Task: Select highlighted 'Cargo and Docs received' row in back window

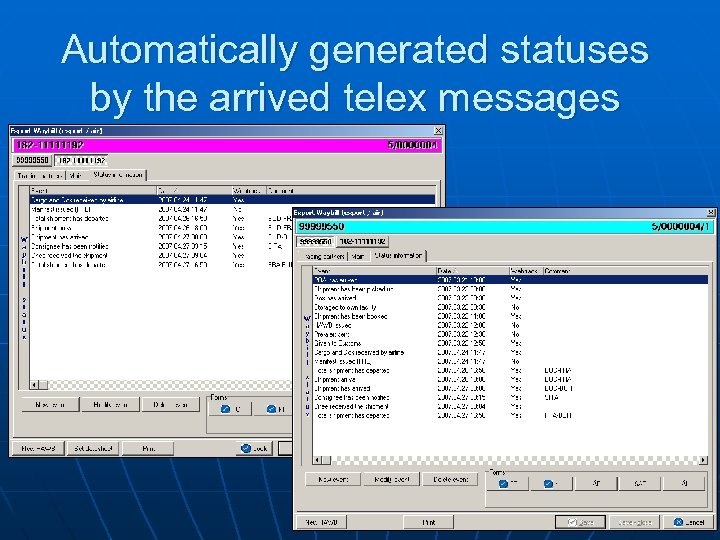Action: point(232,200)
